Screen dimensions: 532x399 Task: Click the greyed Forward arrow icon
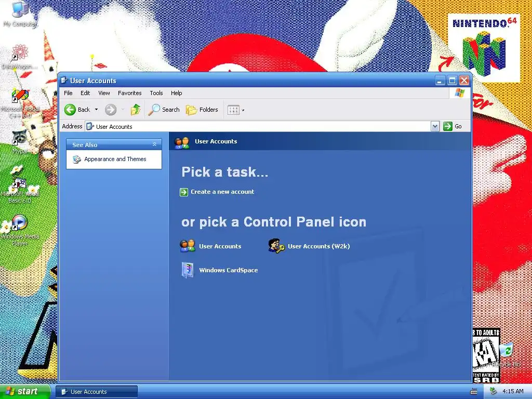111,110
